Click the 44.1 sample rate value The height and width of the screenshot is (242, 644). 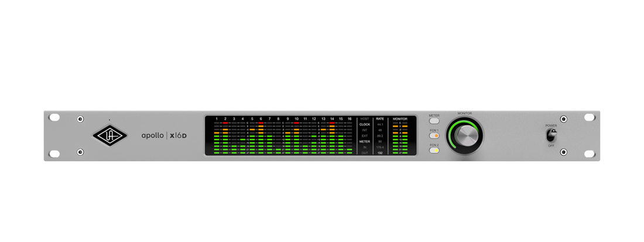click(x=380, y=124)
